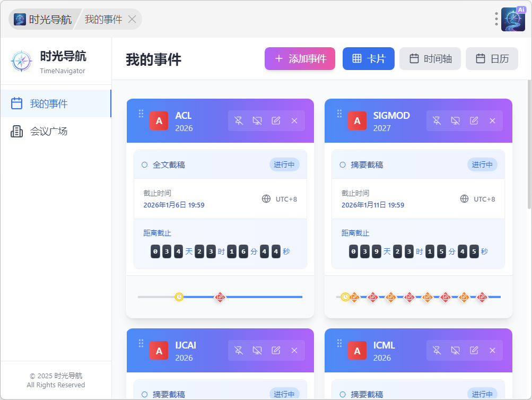The image size is (532, 400).
Task: Edit the ICML 2026 event
Action: click(x=474, y=351)
